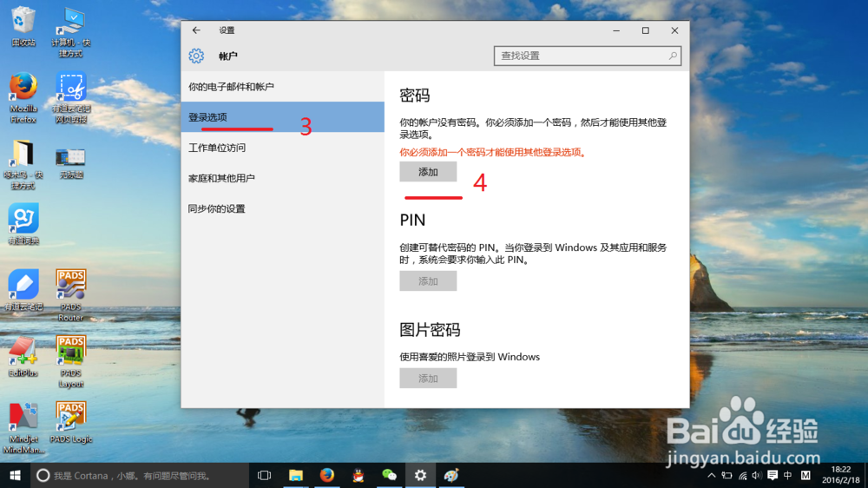Image resolution: width=868 pixels, height=488 pixels.
Task: Launch Mindjet MindManager from the desktop
Action: point(23,427)
